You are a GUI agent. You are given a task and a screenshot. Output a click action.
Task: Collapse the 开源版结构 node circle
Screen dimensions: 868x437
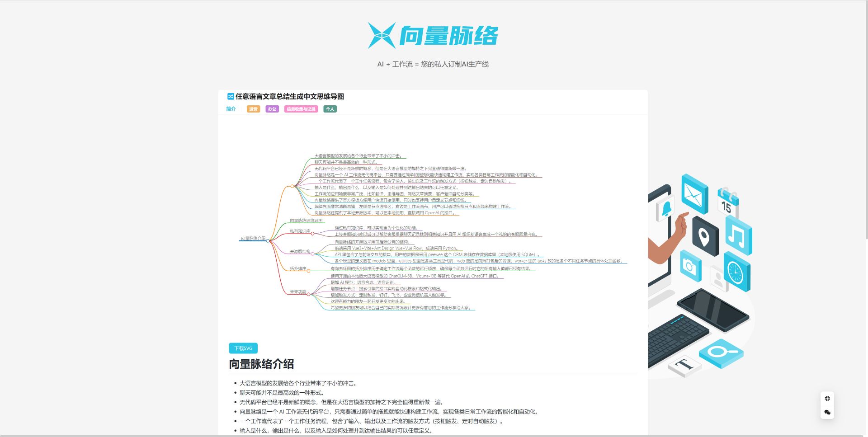click(312, 254)
